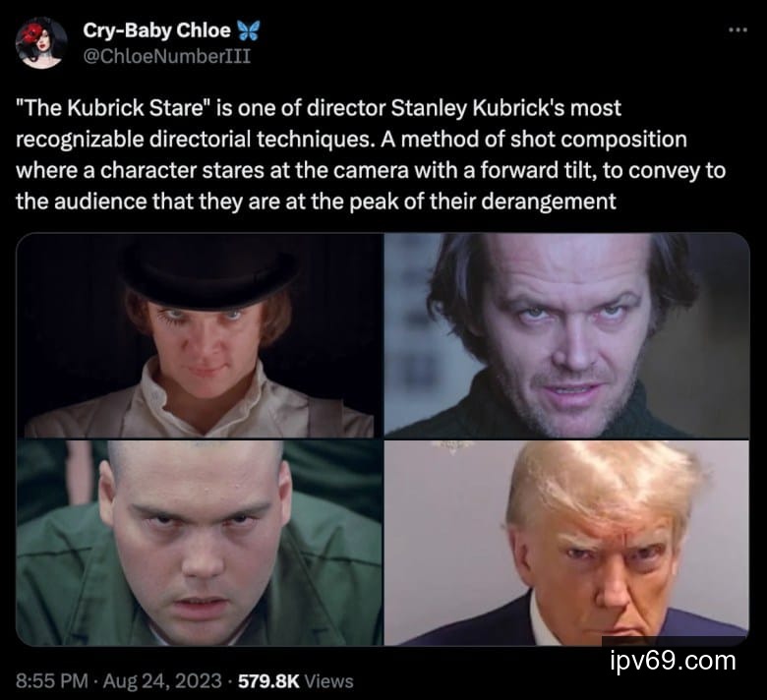Viewport: 767px width, 700px height.
Task: Open the top-left photo with bowler hat
Action: [199, 335]
